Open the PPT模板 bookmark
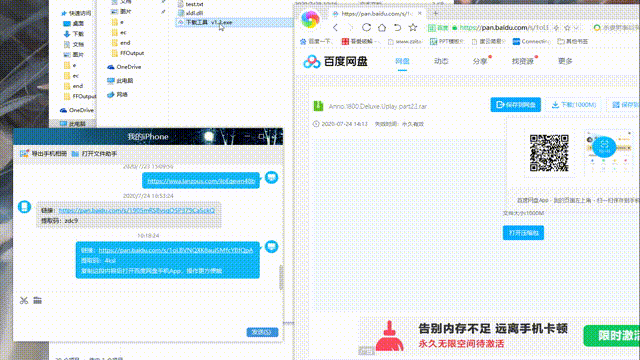The width and height of the screenshot is (640, 360). coord(447,41)
